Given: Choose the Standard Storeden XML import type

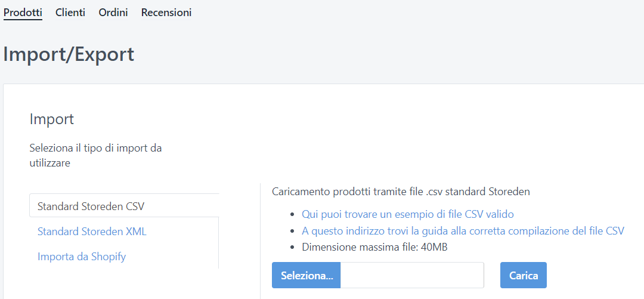Looking at the screenshot, I should (x=92, y=232).
